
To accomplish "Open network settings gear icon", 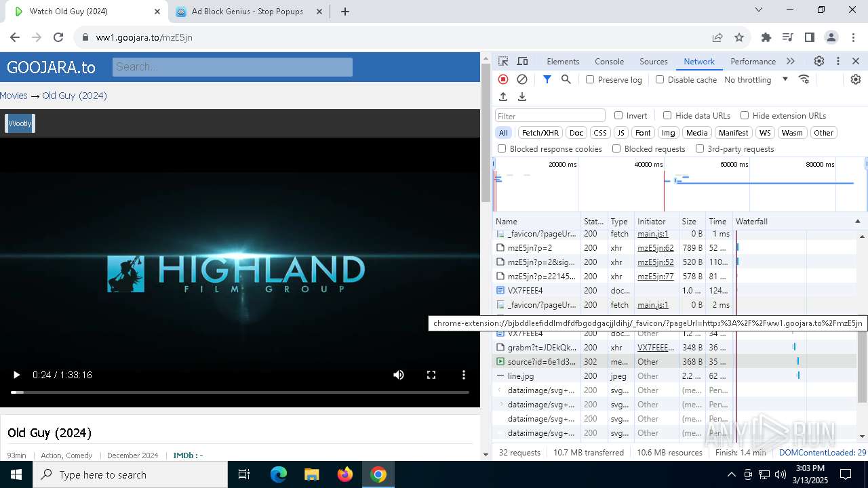I will pos(856,79).
